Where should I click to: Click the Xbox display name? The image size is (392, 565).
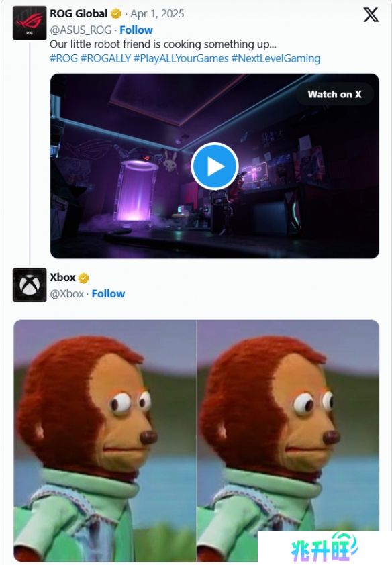62,277
